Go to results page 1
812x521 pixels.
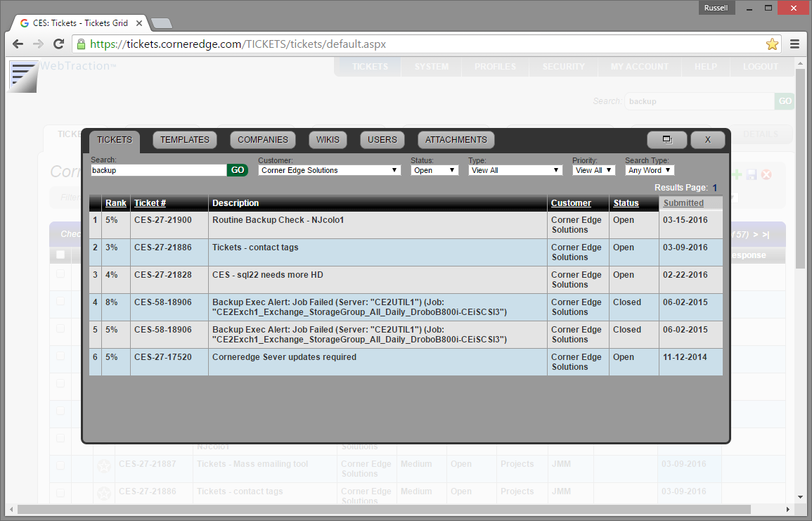pyautogui.click(x=715, y=188)
